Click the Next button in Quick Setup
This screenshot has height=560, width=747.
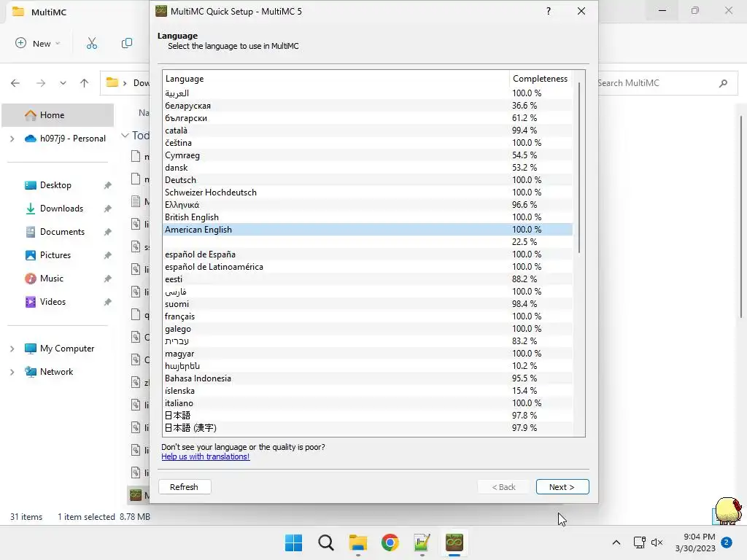click(562, 486)
